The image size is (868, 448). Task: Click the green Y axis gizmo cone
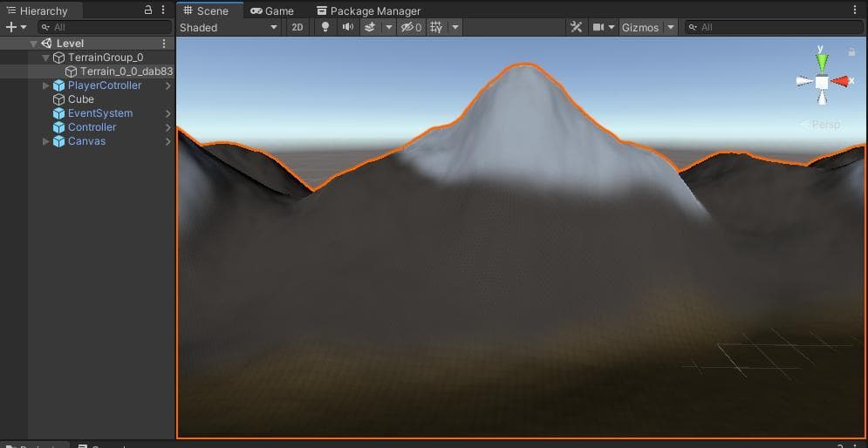822,62
